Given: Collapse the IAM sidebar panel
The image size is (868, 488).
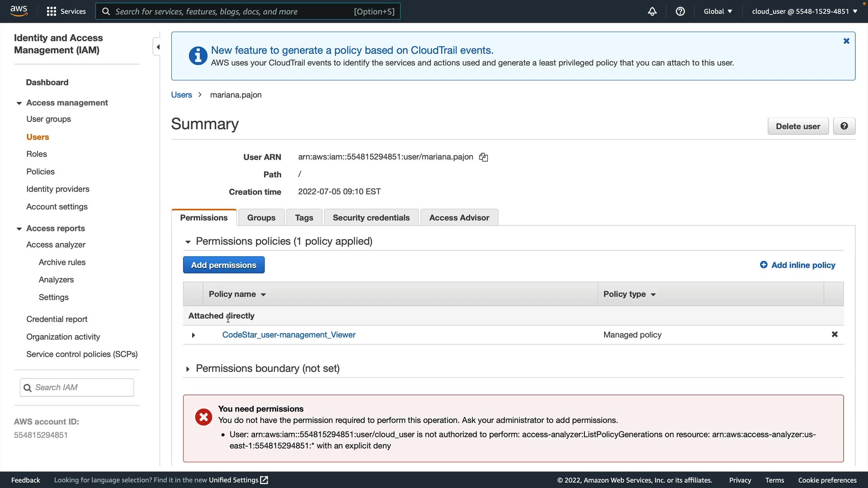Looking at the screenshot, I should point(157,47).
